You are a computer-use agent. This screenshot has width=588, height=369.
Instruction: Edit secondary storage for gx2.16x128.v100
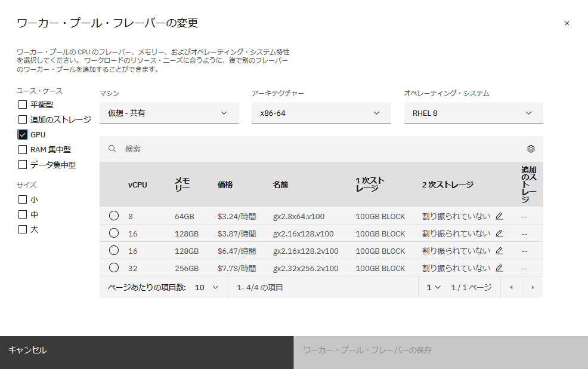(x=499, y=233)
